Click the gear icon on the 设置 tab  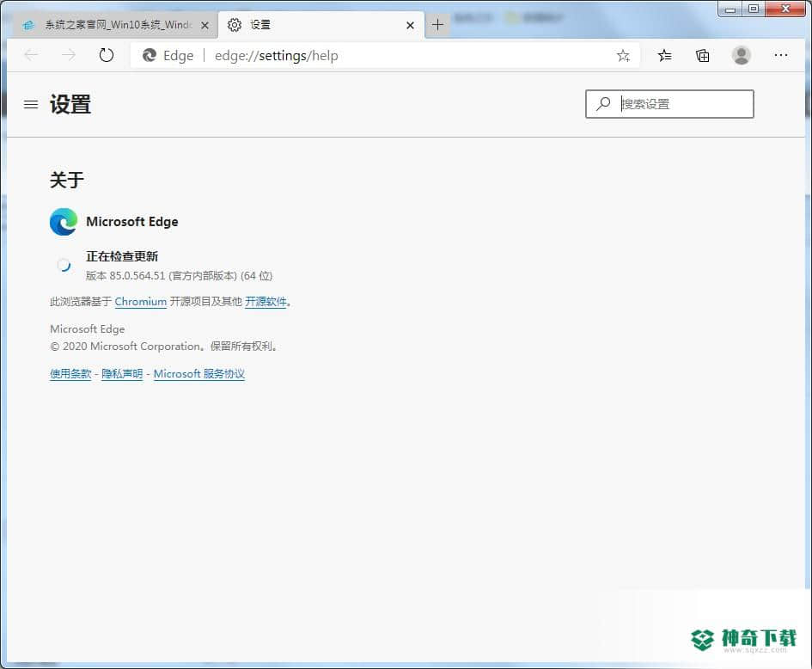235,25
